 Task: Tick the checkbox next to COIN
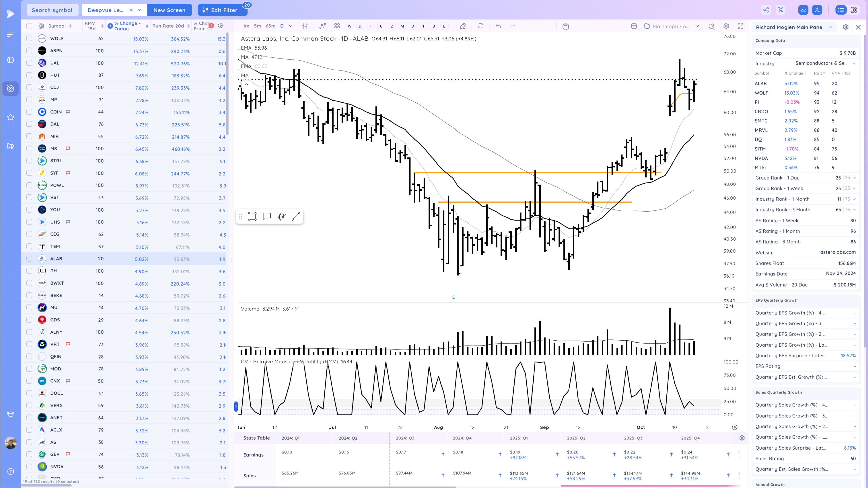point(29,112)
